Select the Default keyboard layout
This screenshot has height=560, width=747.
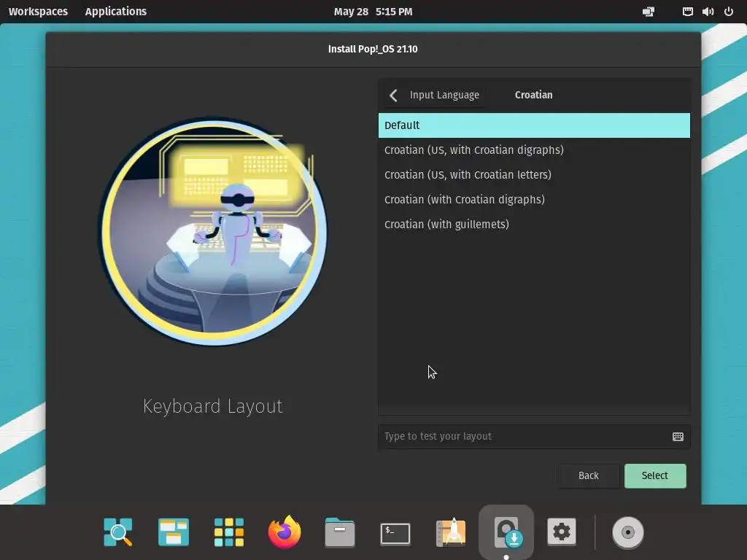[x=534, y=125]
